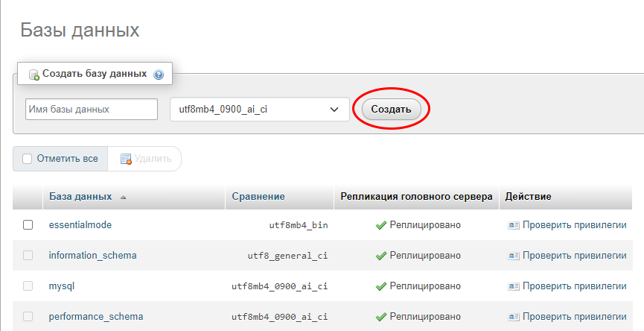Focus the Имя базы данных input field
644x331 pixels.
click(92, 109)
